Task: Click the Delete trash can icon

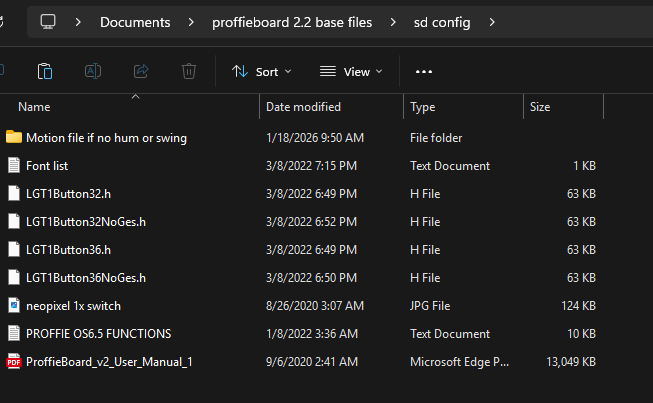Action: (x=189, y=71)
